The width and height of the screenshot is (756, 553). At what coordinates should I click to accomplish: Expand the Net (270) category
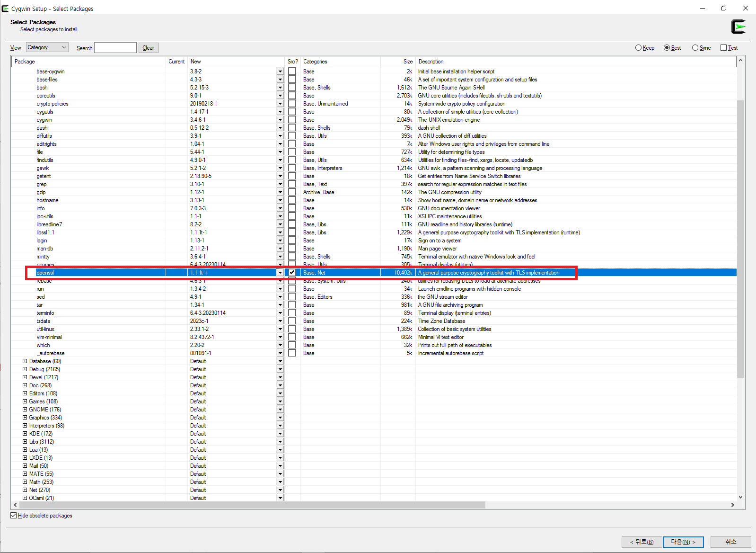coord(25,490)
